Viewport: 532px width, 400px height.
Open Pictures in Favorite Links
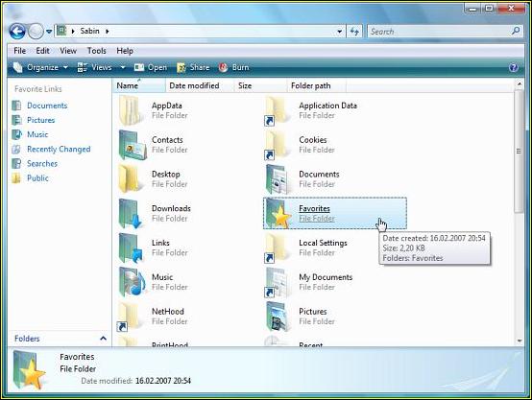coord(40,120)
